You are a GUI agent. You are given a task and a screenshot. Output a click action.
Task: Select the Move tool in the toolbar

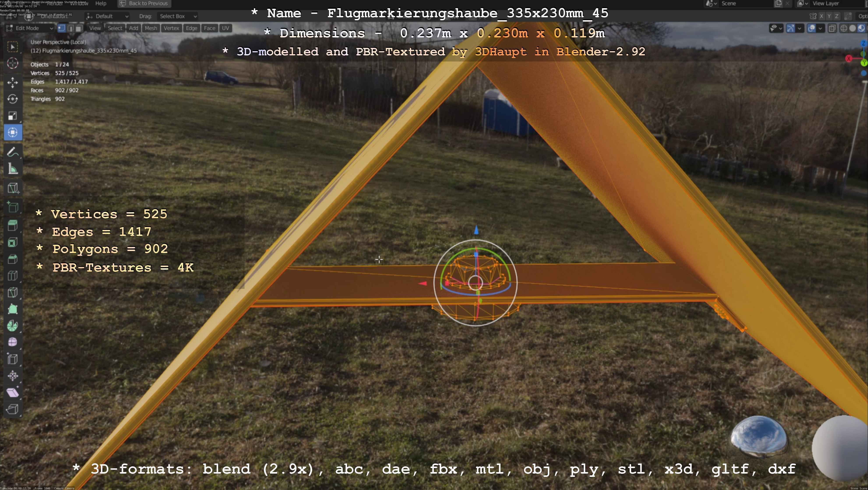pyautogui.click(x=12, y=82)
